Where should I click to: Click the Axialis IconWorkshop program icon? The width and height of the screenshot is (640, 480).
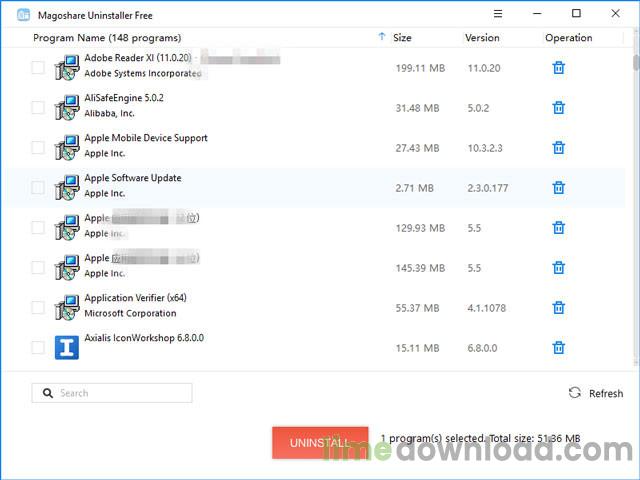[67, 347]
